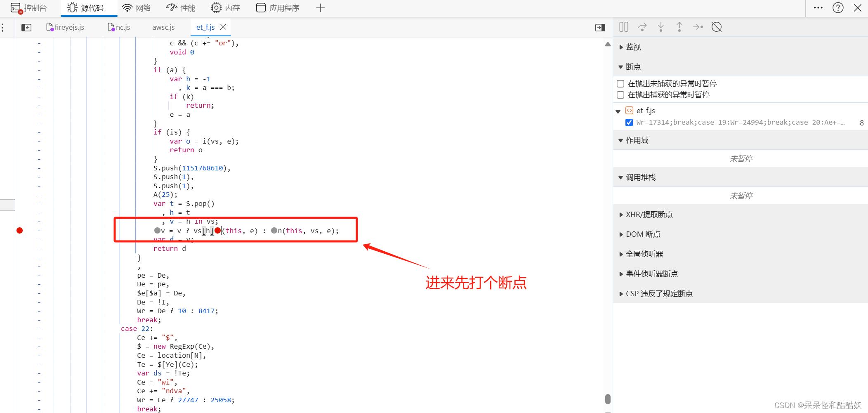Open the 性能 performance tab
The height and width of the screenshot is (413, 868).
pyautogui.click(x=181, y=8)
